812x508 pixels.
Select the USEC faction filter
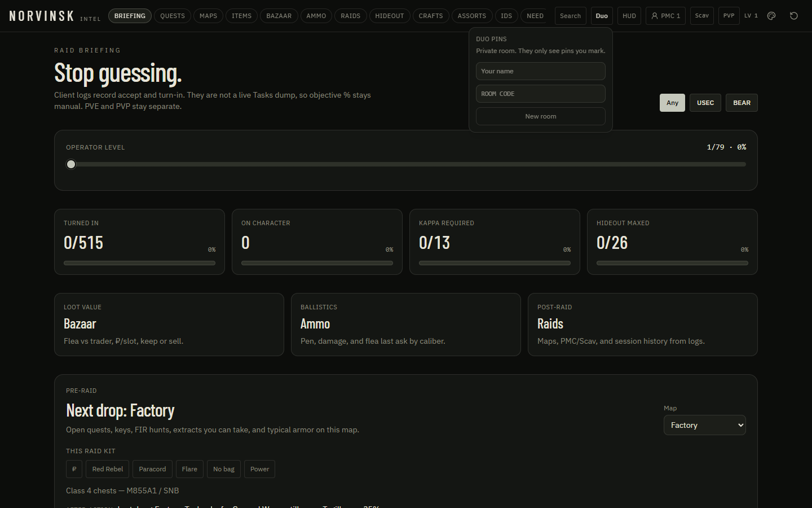(705, 103)
